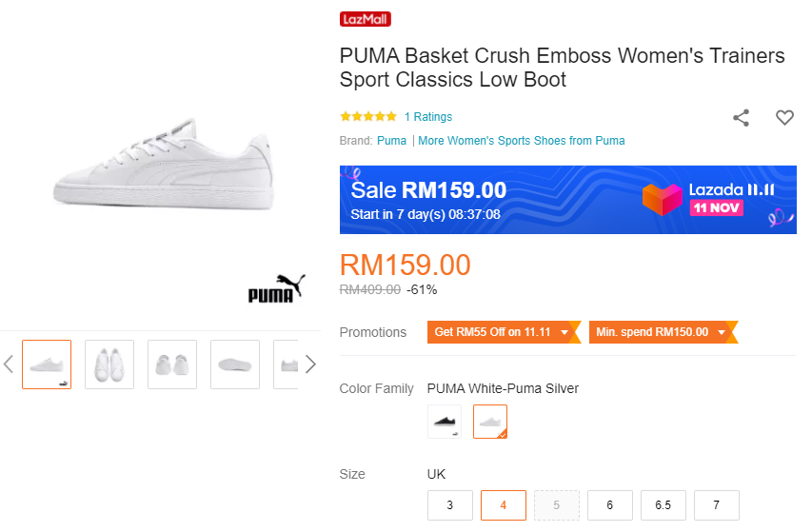This screenshot has width=812, height=532.
Task: Select UK size 6.5
Action: [663, 505]
